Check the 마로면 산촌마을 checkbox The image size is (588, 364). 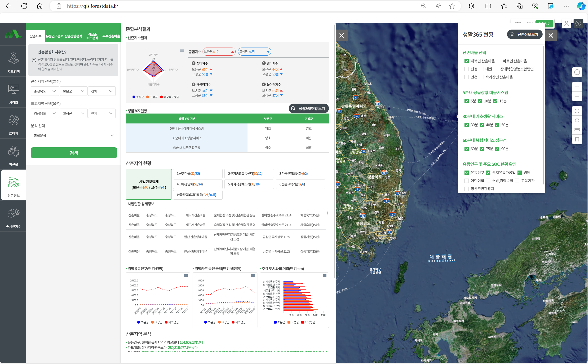[x=499, y=61]
